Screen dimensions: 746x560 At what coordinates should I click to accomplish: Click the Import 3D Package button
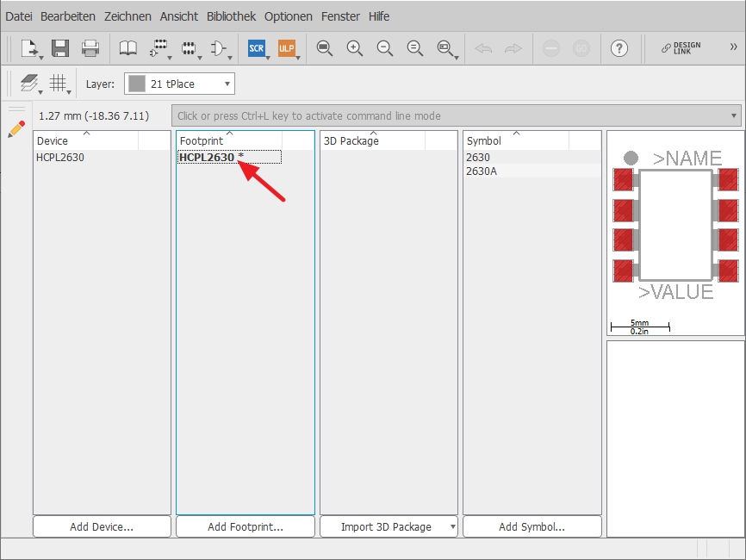pos(384,526)
